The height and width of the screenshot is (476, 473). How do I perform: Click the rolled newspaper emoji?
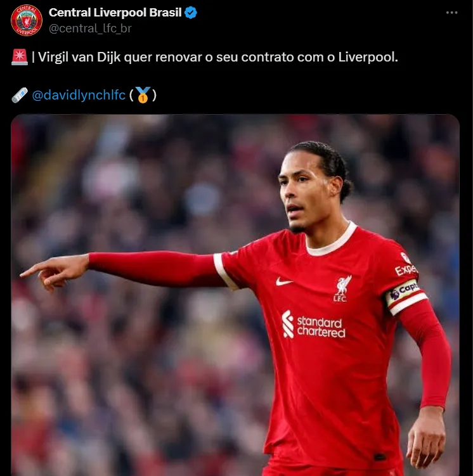[x=20, y=95]
